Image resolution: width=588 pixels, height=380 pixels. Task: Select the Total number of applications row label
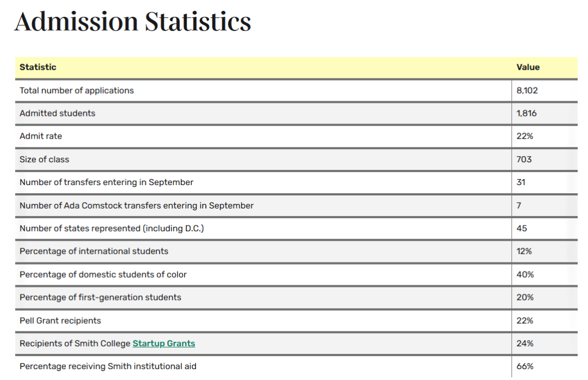tap(77, 90)
